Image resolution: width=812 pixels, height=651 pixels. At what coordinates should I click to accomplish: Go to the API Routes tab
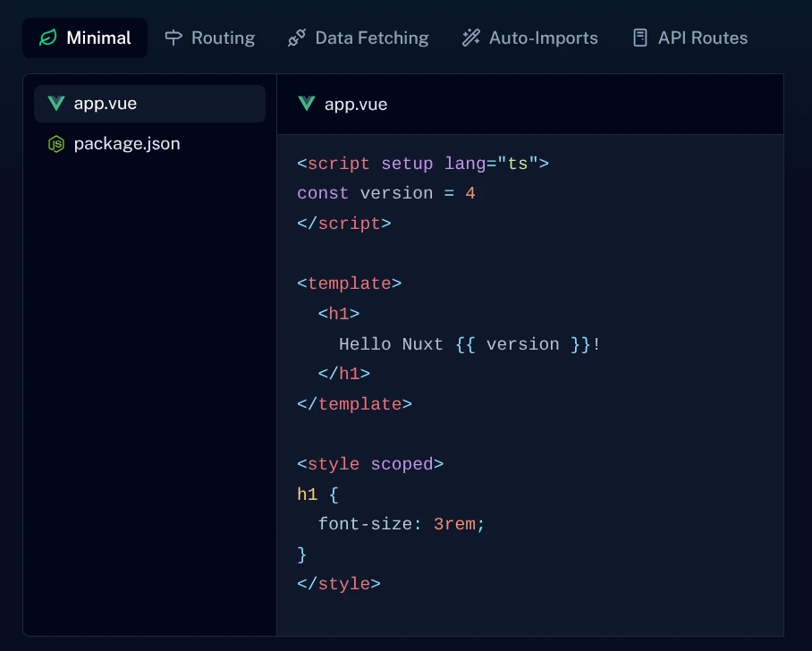[702, 38]
